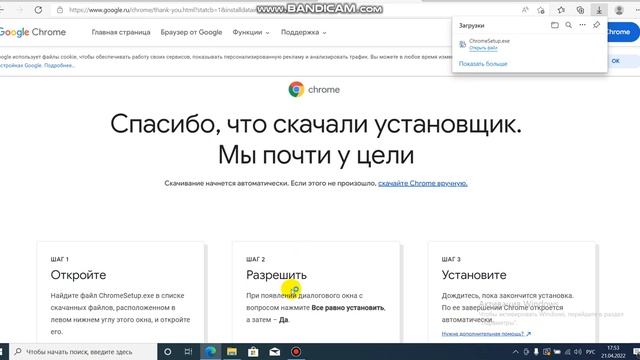Image resolution: width=640 pixels, height=360 pixels.
Task: Open the Favorites list icon
Action: point(561,10)
